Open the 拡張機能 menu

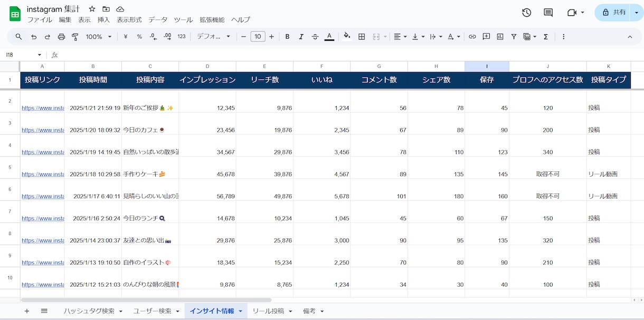tap(212, 20)
